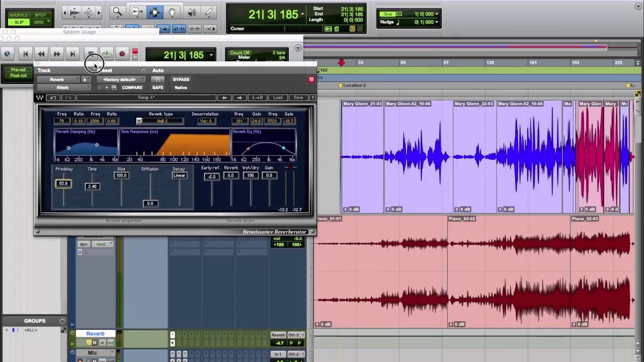Screen dimensions: 644x362
Task: Select the <ALL> group
Action: coord(31,330)
